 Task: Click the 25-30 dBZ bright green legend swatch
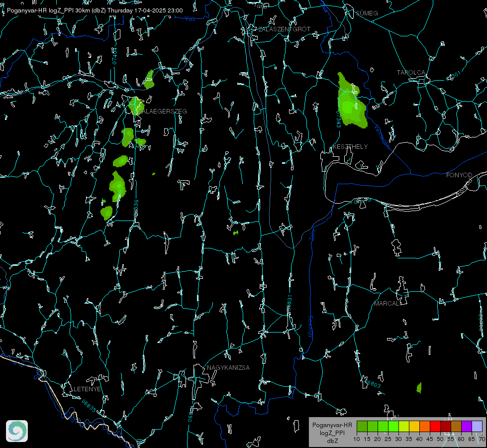393,426
